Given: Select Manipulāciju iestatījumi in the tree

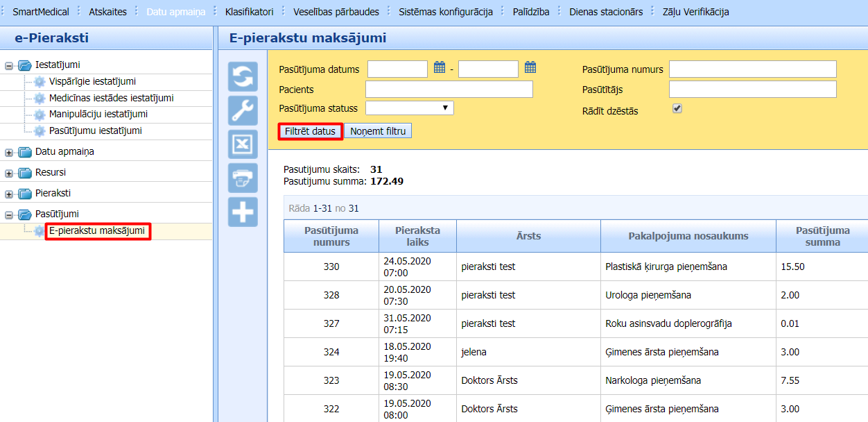Looking at the screenshot, I should (x=98, y=115).
